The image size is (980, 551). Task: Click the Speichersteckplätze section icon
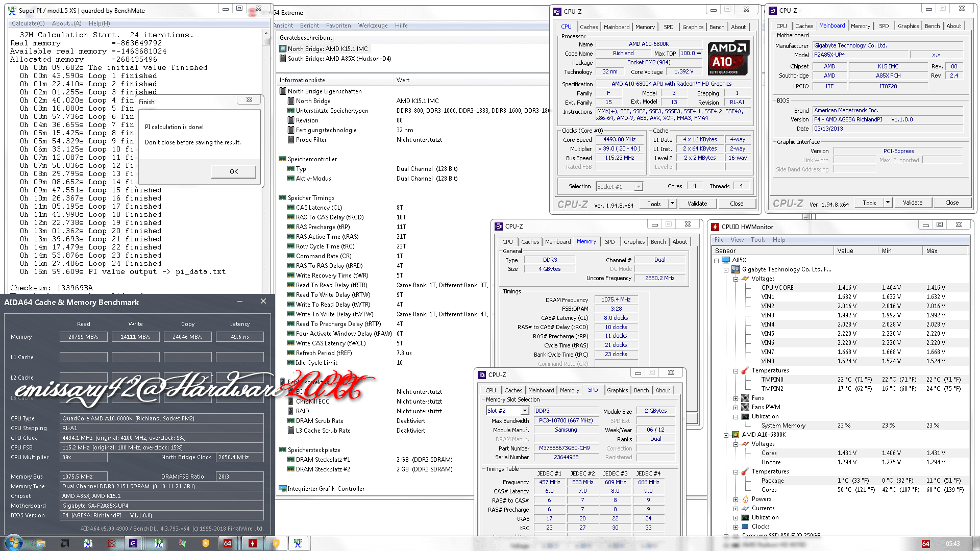click(282, 450)
